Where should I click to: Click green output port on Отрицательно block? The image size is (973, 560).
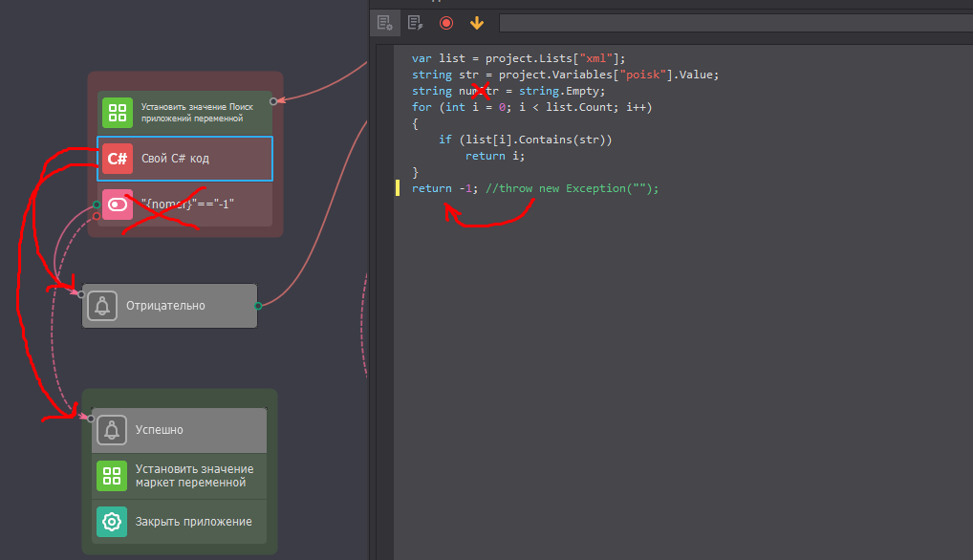click(258, 306)
